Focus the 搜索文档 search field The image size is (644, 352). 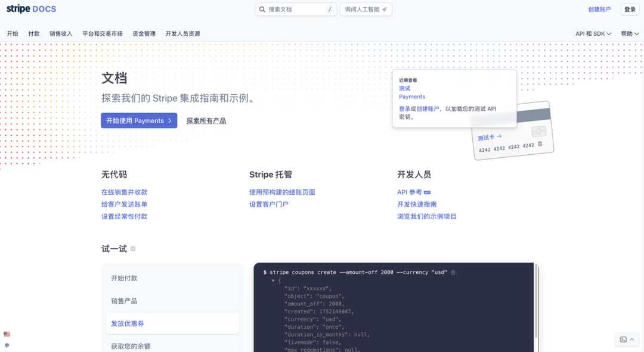click(296, 10)
